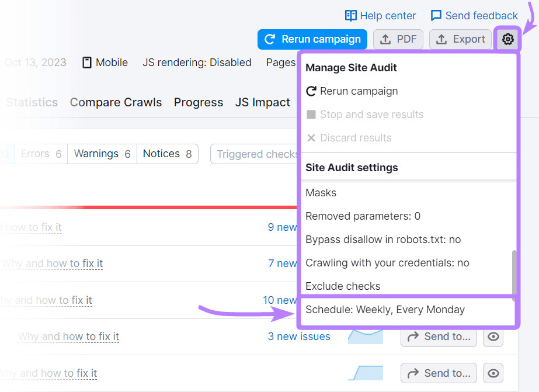
Task: Preview the issue with the top eye icon
Action: coord(492,337)
